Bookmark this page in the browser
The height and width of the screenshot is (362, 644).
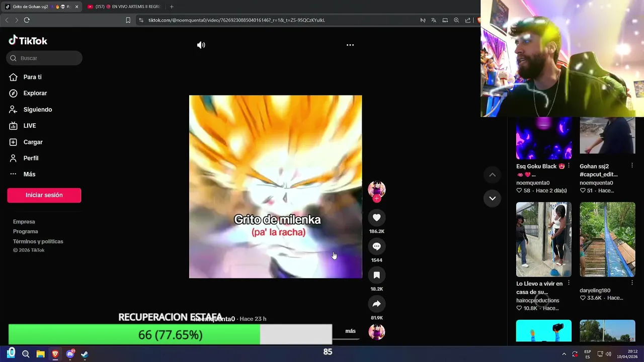point(128,20)
